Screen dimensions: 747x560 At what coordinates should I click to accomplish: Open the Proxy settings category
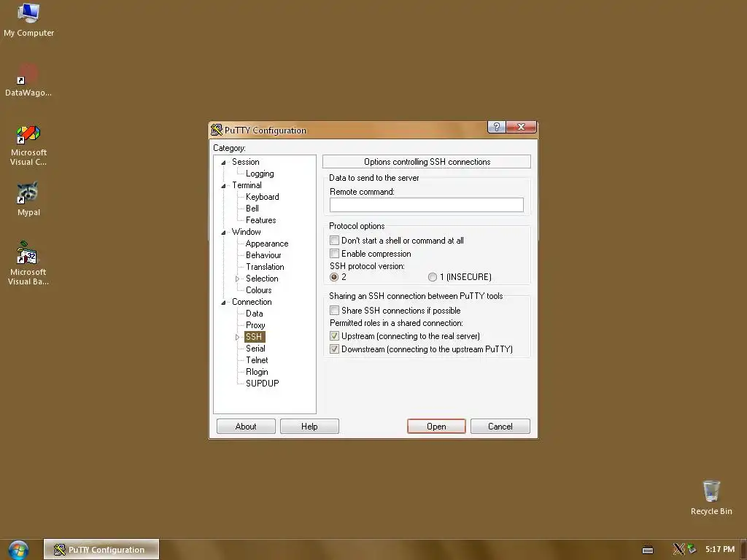tap(255, 325)
